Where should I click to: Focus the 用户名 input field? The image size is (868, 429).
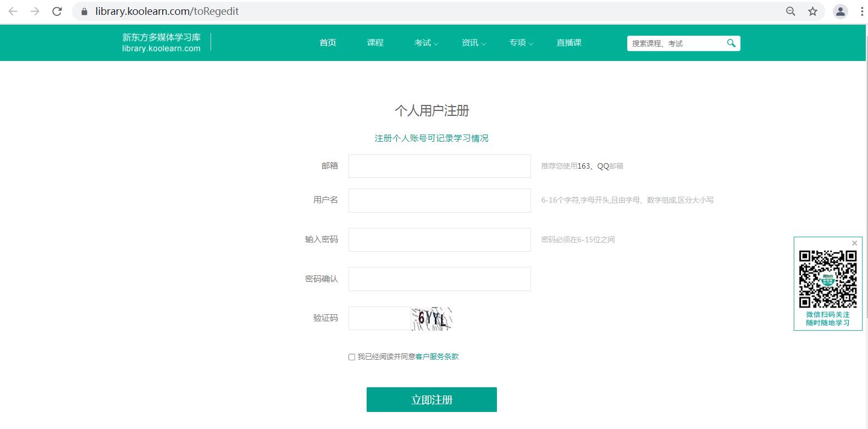(439, 200)
